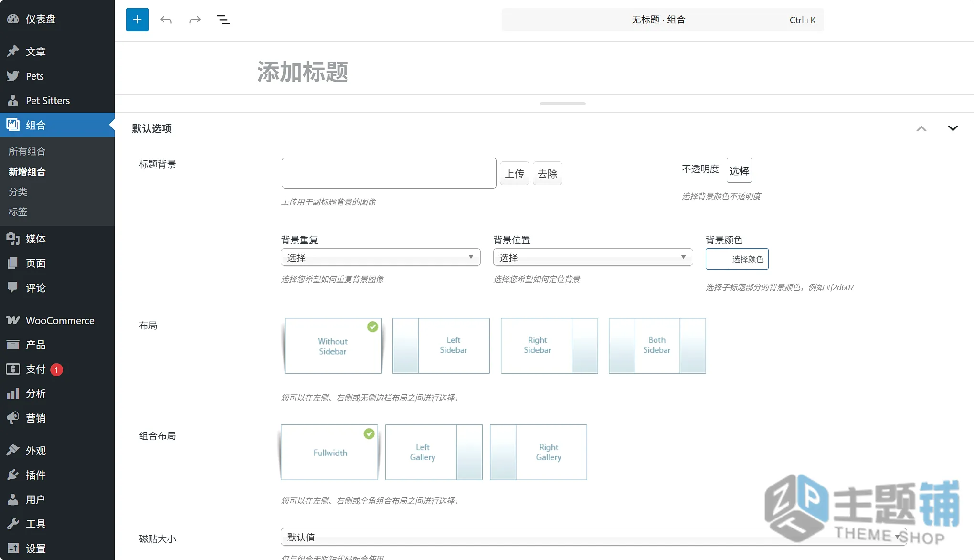Click the wrench icon for 工具

[13, 524]
